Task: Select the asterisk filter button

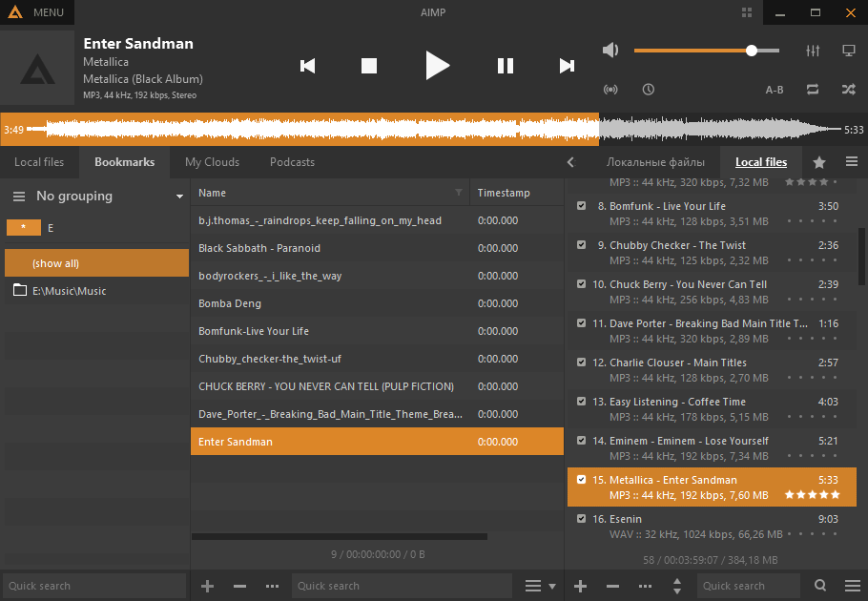Action: [23, 227]
